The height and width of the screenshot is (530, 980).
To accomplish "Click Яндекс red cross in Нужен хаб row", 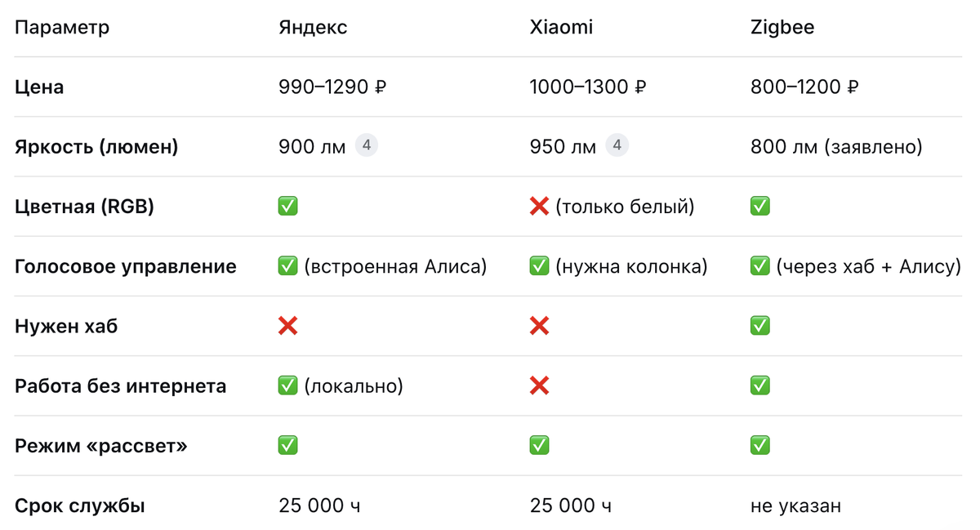I will 288,326.
